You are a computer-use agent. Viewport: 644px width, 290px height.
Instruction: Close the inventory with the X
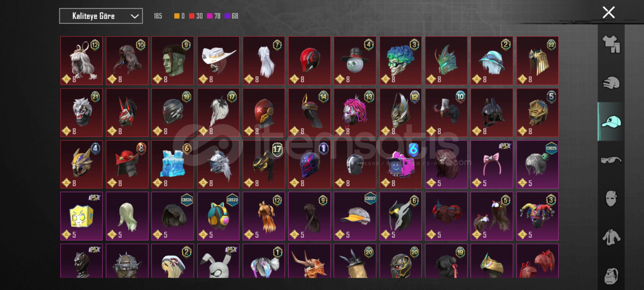[609, 13]
